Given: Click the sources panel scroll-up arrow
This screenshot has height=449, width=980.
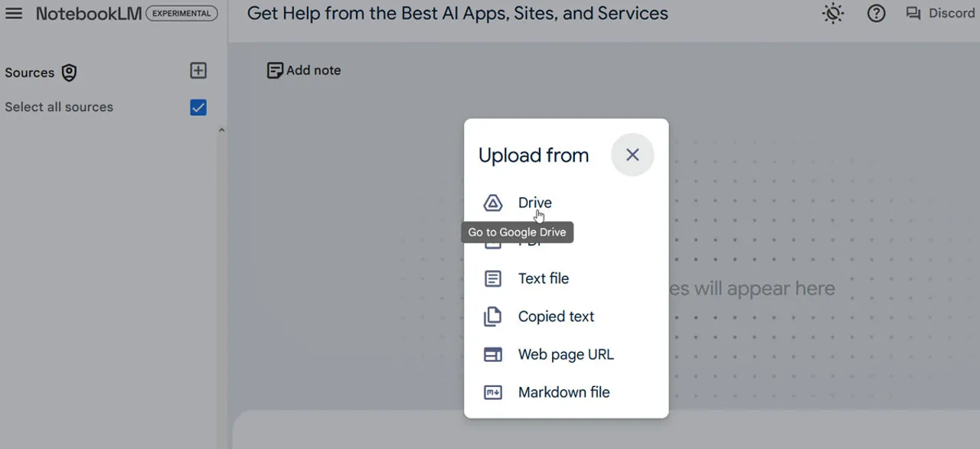Looking at the screenshot, I should [x=221, y=131].
